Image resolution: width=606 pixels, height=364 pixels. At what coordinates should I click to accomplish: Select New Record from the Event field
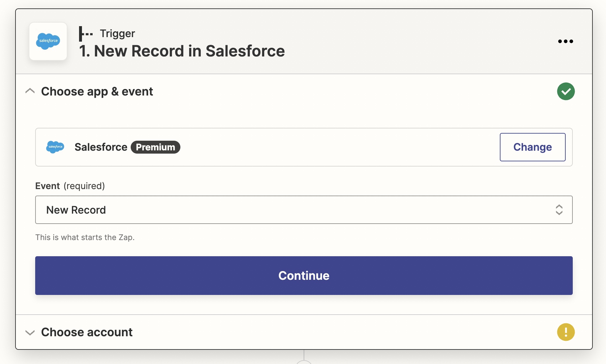pyautogui.click(x=76, y=210)
